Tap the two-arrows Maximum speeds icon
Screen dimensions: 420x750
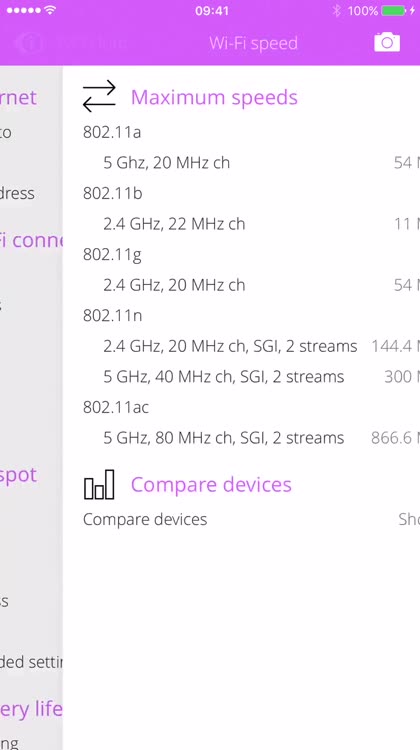click(99, 96)
